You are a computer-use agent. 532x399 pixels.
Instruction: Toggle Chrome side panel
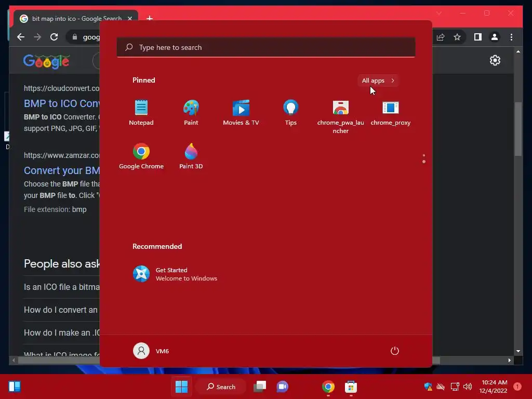pos(478,37)
